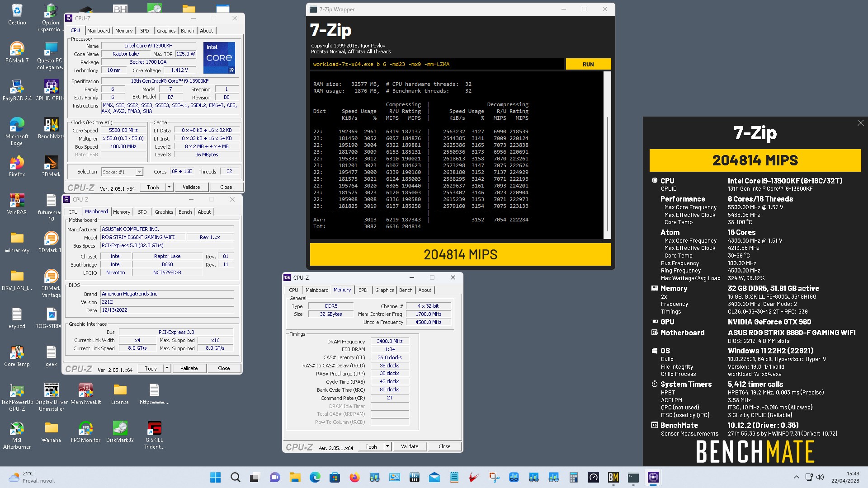868x488 pixels.
Task: Close the BenchMate result panel
Action: [860, 123]
